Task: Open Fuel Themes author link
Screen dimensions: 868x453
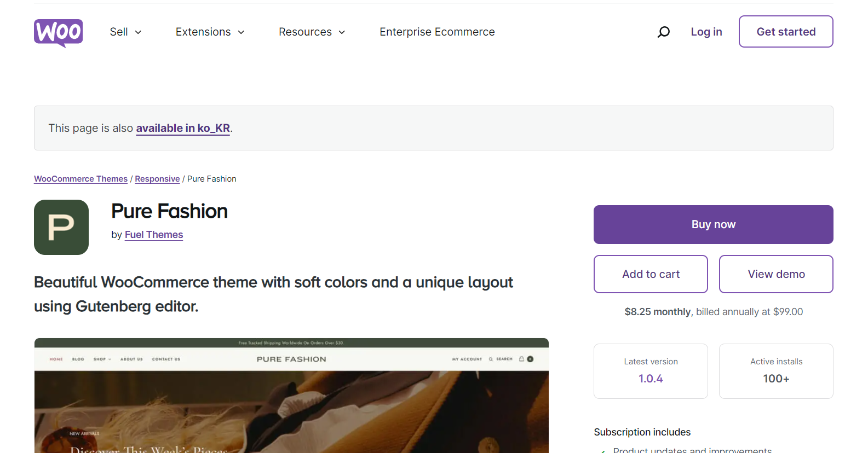Action: click(154, 235)
